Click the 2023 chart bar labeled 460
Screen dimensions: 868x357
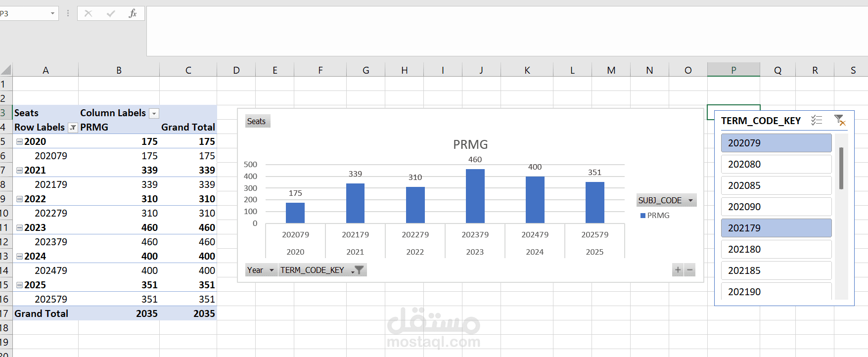click(475, 196)
